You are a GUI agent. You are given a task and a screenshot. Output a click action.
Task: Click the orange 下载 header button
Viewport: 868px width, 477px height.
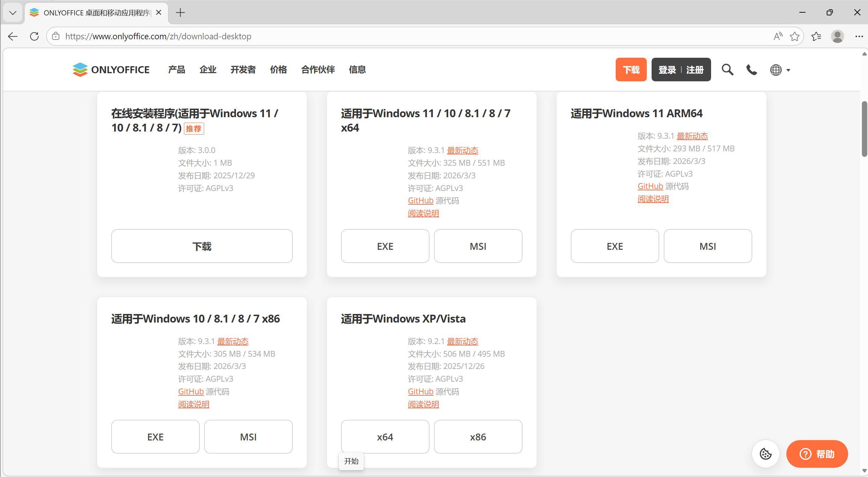(631, 70)
